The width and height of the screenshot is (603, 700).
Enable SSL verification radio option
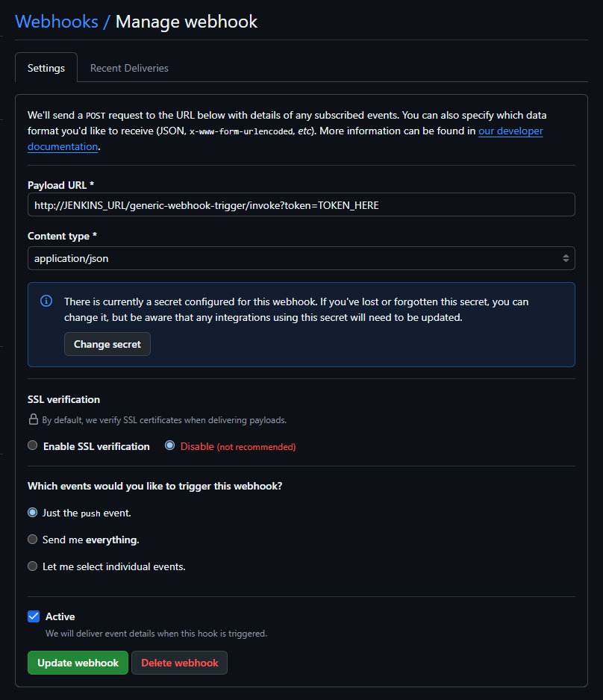33,446
